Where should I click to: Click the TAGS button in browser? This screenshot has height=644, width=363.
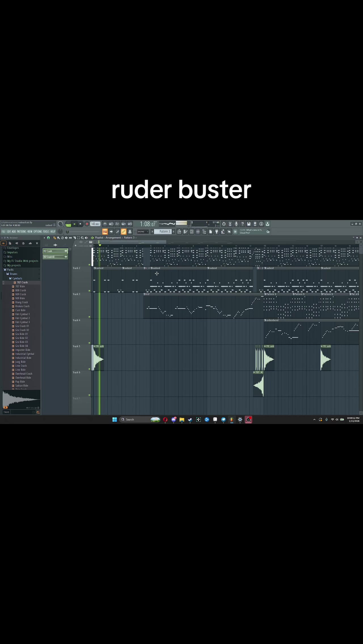pos(6,412)
